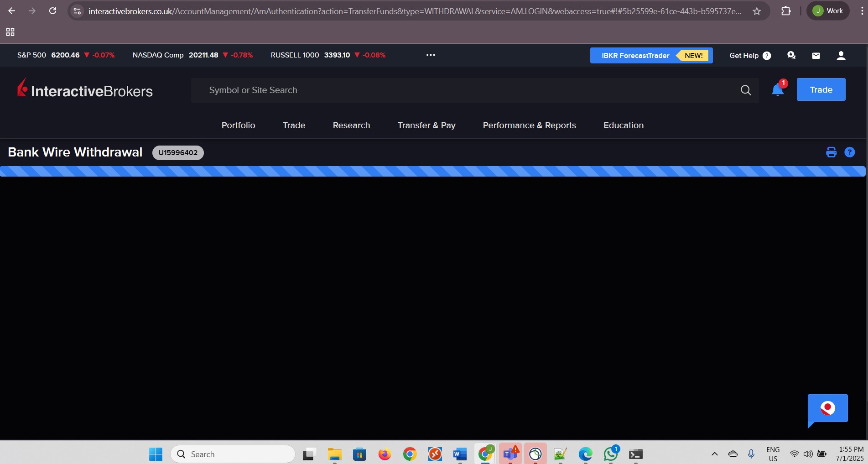
Task: Open the Portfolio menu
Action: click(x=239, y=125)
